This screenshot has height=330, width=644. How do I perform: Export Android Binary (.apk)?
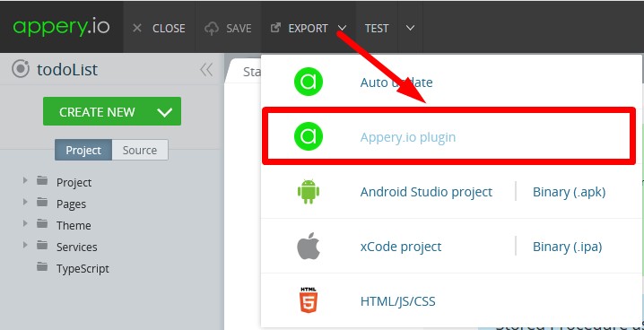pyautogui.click(x=569, y=192)
